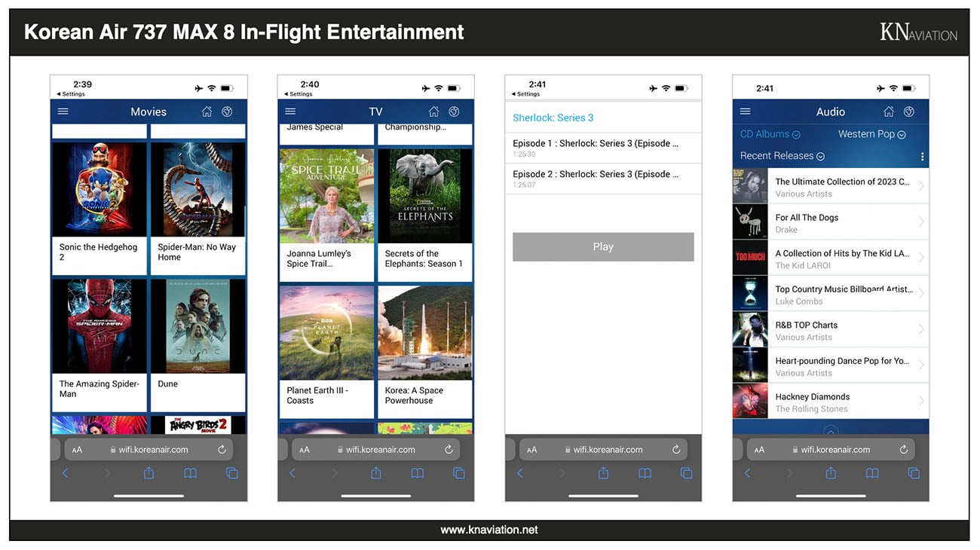
Task: Reload the page in the Sherlock screen browser
Action: [x=676, y=450]
